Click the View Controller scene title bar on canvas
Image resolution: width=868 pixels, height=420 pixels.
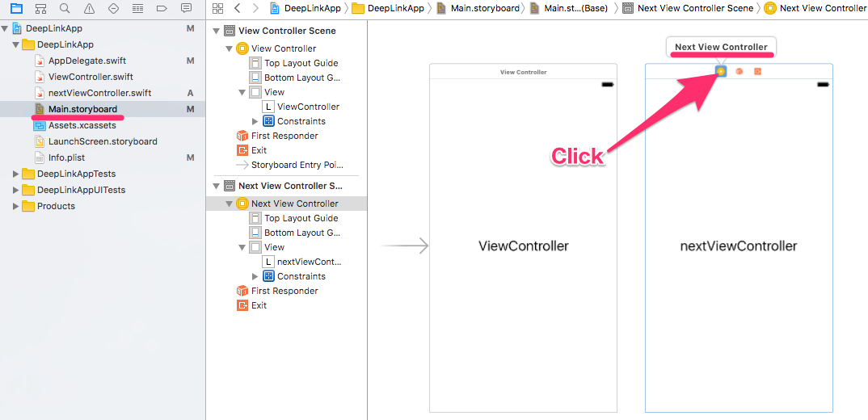(523, 72)
